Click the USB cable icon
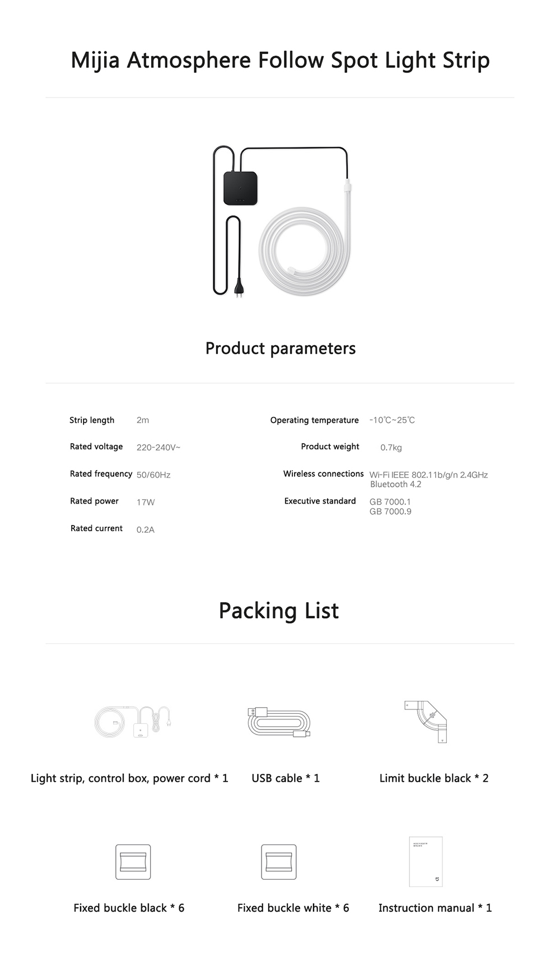Image resolution: width=560 pixels, height=966 pixels. click(x=279, y=722)
